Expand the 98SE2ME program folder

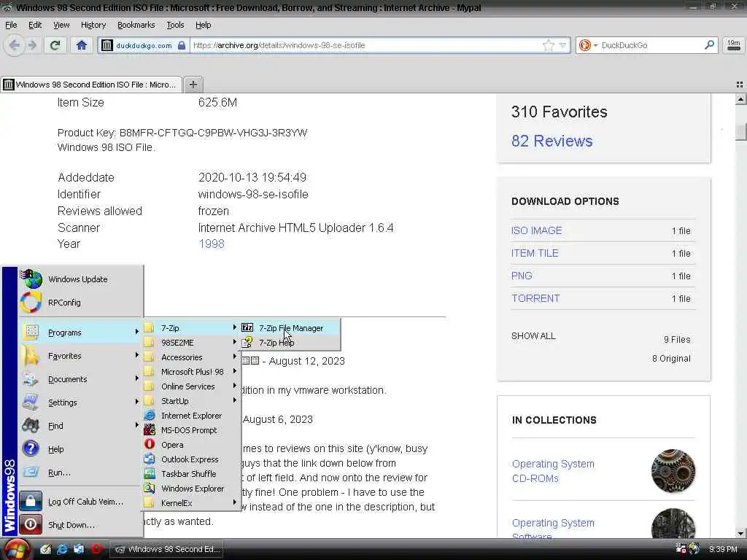[x=191, y=343]
